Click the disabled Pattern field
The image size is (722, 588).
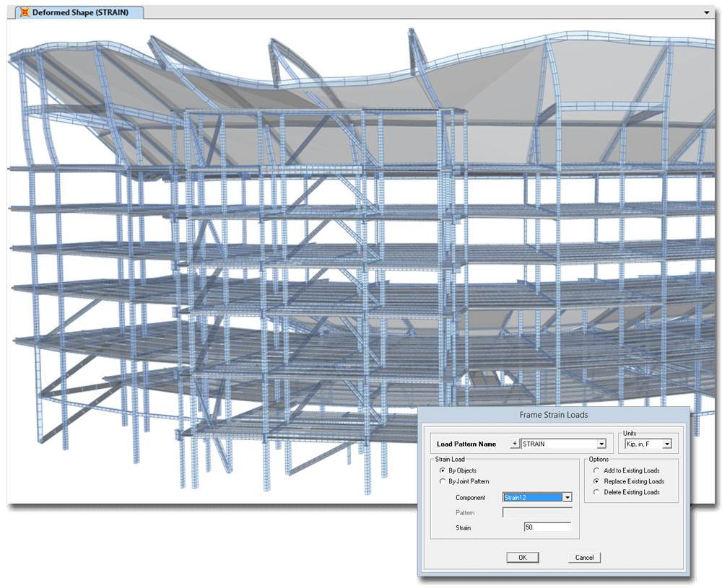[536, 512]
